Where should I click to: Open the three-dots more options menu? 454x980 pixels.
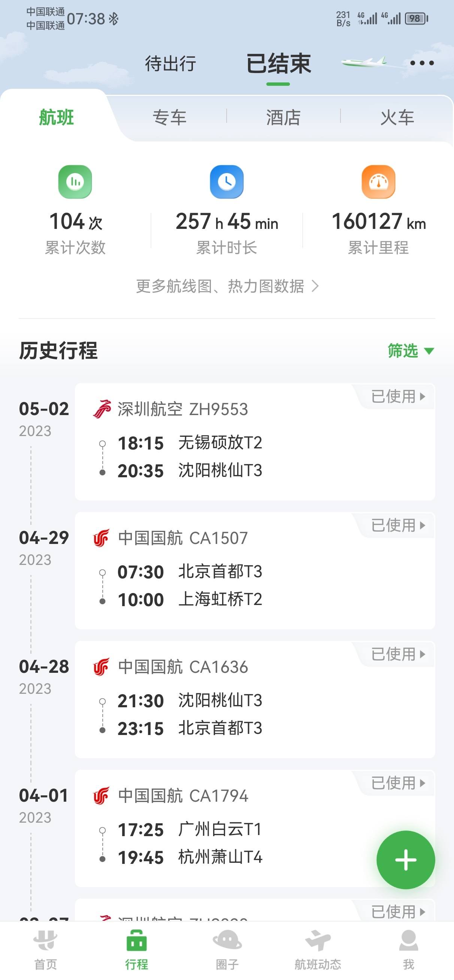coord(422,63)
